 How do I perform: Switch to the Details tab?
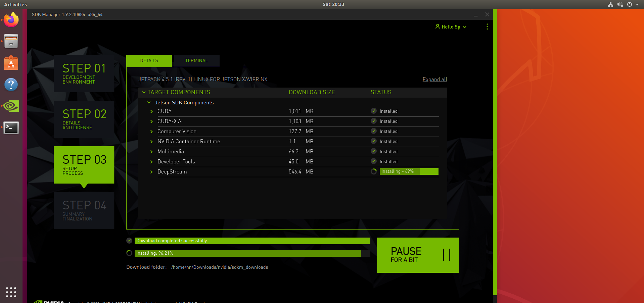(149, 61)
